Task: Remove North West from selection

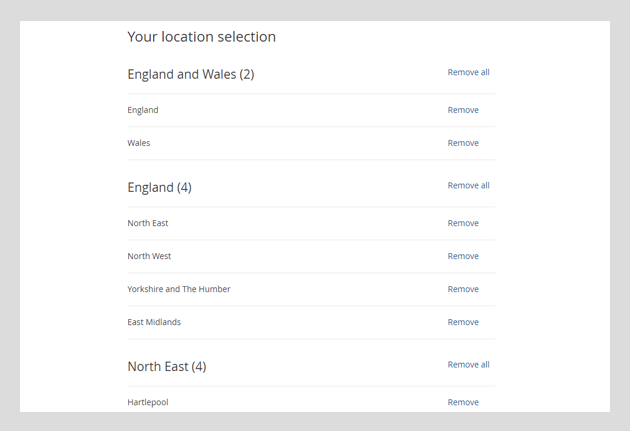Action: [463, 256]
